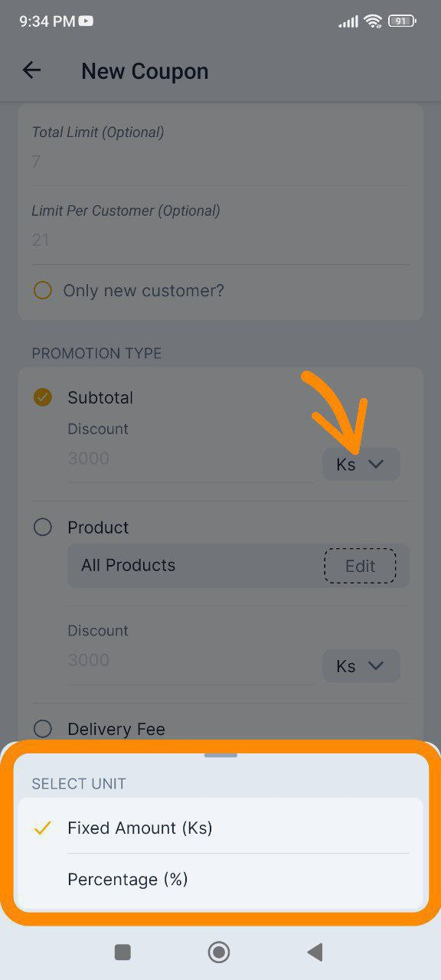The image size is (441, 980).
Task: Select the Product promotion type
Action: pyautogui.click(x=43, y=528)
